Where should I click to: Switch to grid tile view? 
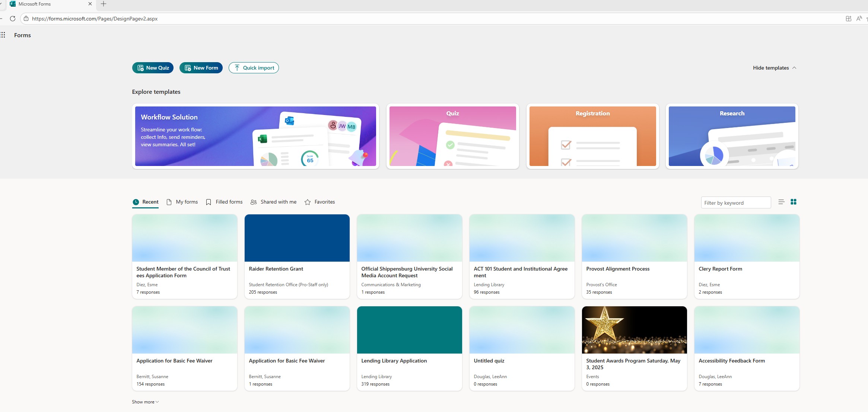pyautogui.click(x=794, y=202)
